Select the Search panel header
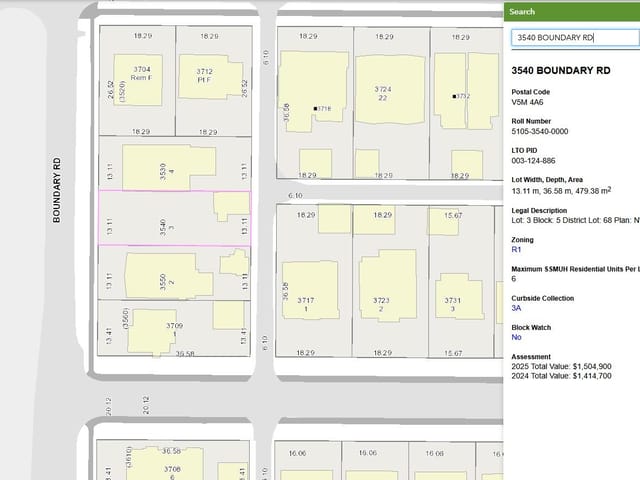 coord(572,11)
